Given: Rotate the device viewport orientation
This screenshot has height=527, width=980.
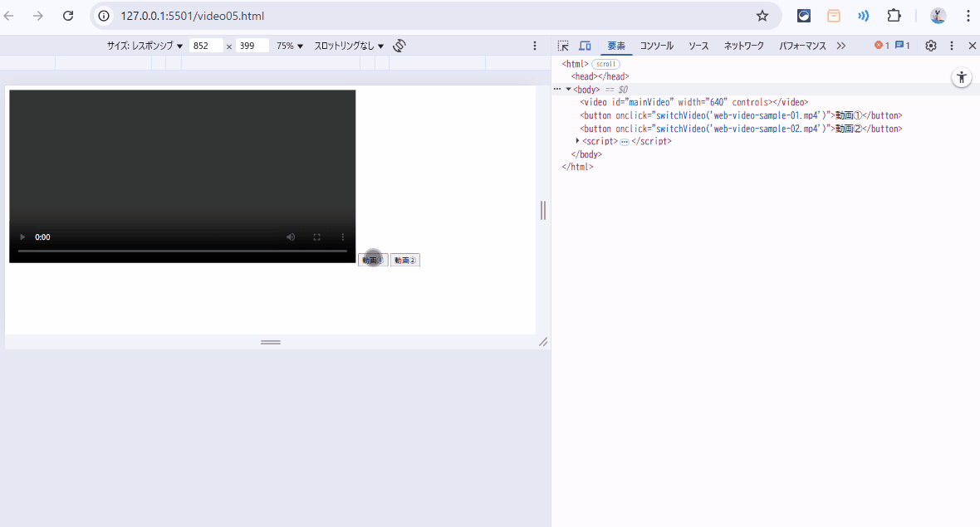Looking at the screenshot, I should click(x=399, y=46).
